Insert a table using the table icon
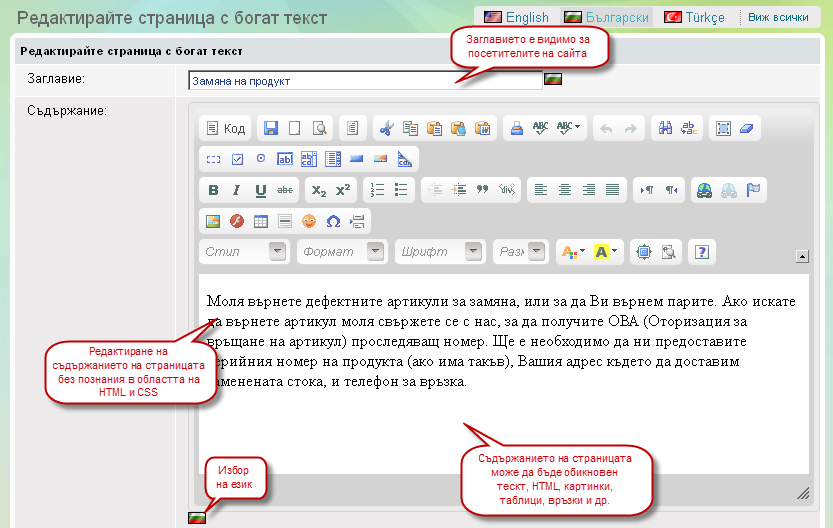Viewport: 833px width, 528px height. click(x=261, y=221)
